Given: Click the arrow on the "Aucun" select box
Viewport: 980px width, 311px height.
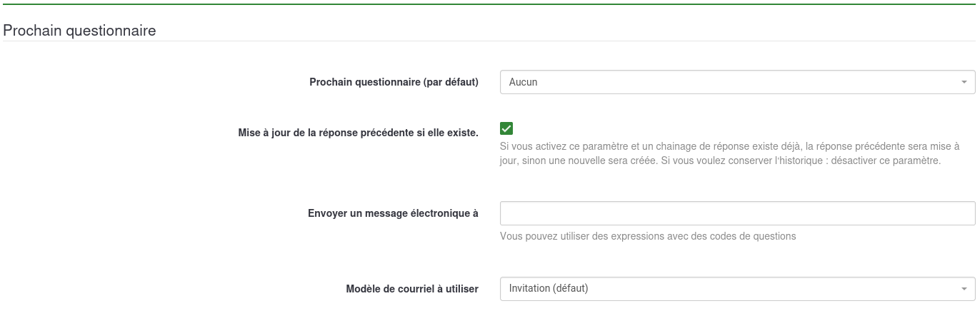Looking at the screenshot, I should [x=964, y=82].
